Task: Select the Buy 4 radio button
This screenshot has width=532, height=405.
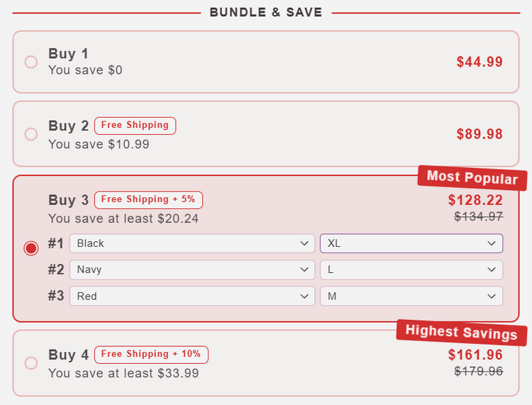Action: click(31, 363)
